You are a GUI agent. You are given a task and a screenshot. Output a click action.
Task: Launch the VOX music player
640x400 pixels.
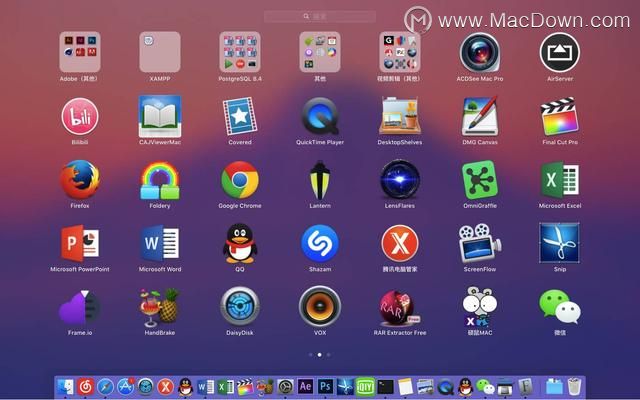click(320, 307)
